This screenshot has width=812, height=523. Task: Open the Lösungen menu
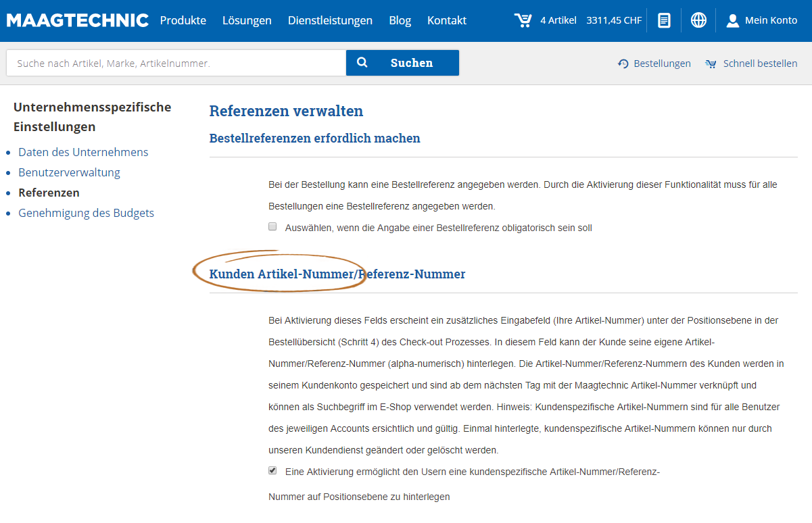pyautogui.click(x=247, y=20)
